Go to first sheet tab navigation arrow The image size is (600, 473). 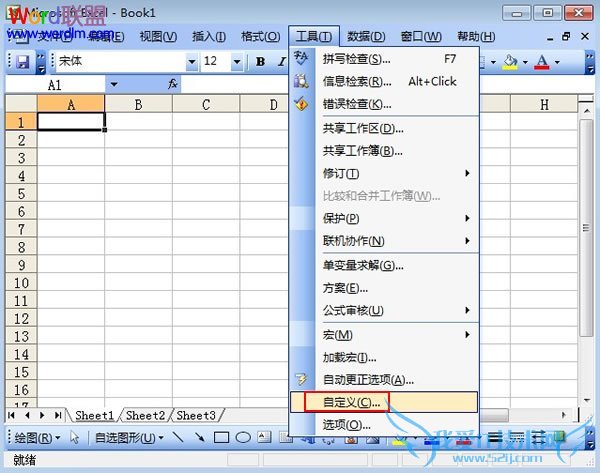[x=11, y=415]
